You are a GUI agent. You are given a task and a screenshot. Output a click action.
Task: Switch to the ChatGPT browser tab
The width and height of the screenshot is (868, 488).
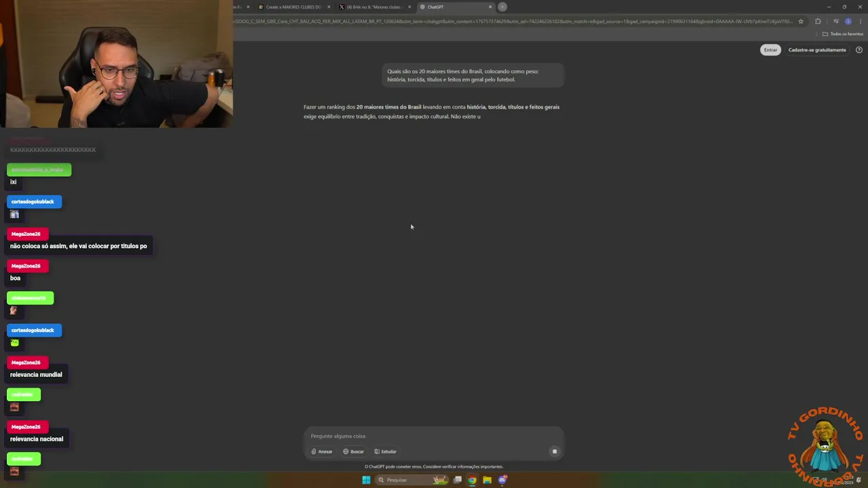coord(454,7)
